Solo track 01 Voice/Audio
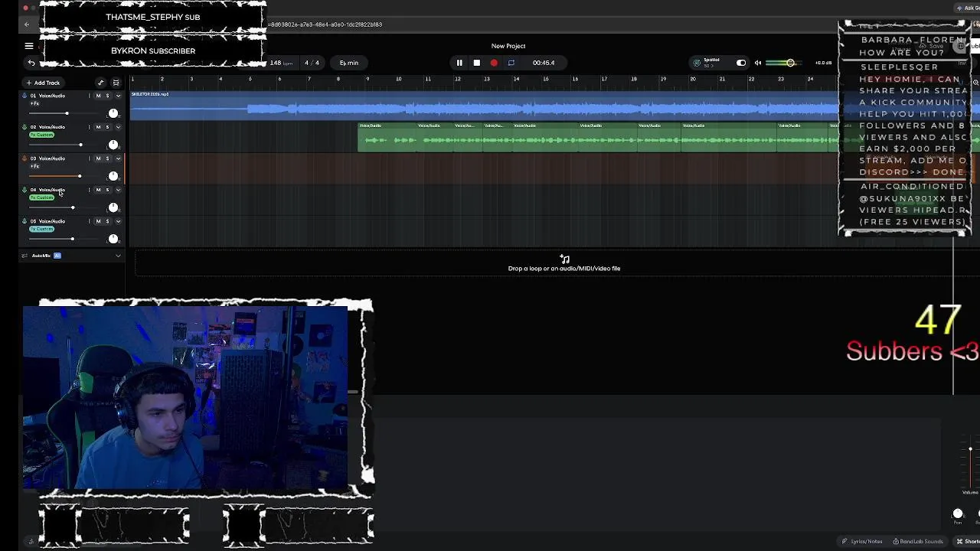This screenshot has width=980, height=551. [x=107, y=96]
